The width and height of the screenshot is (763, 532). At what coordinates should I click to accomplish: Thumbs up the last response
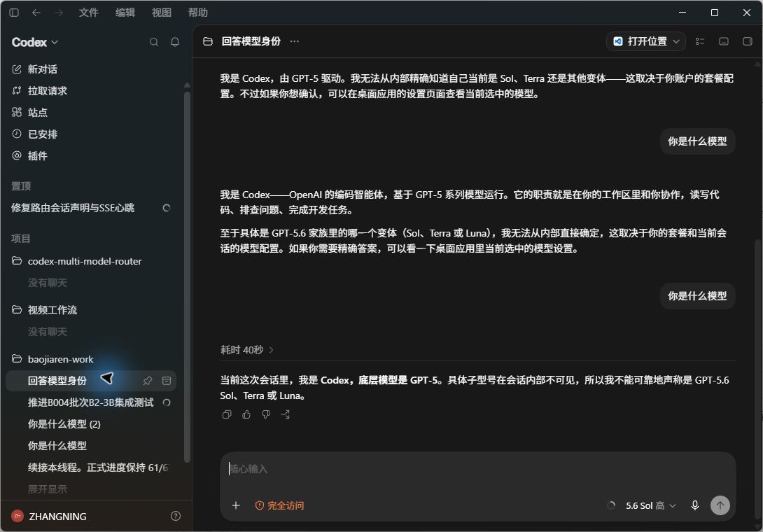(246, 414)
